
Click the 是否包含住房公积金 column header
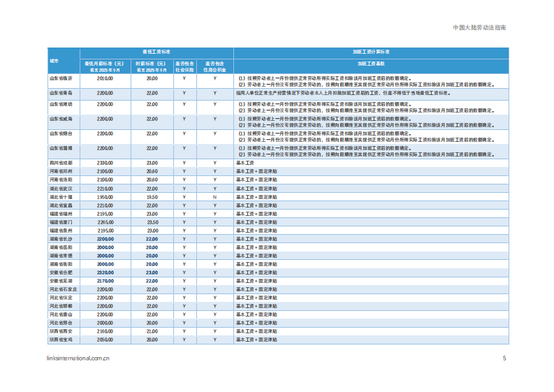[215, 67]
